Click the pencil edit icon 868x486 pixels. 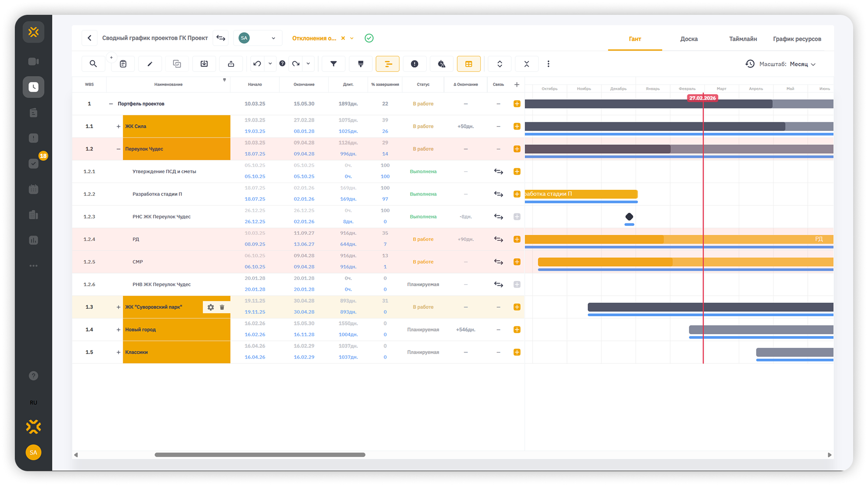pos(150,64)
